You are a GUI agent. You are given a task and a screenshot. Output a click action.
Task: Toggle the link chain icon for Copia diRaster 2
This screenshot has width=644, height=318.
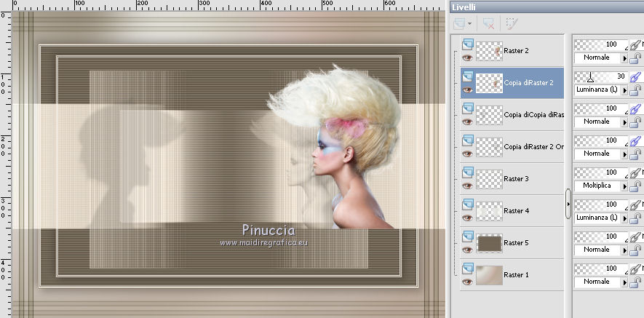tap(635, 76)
